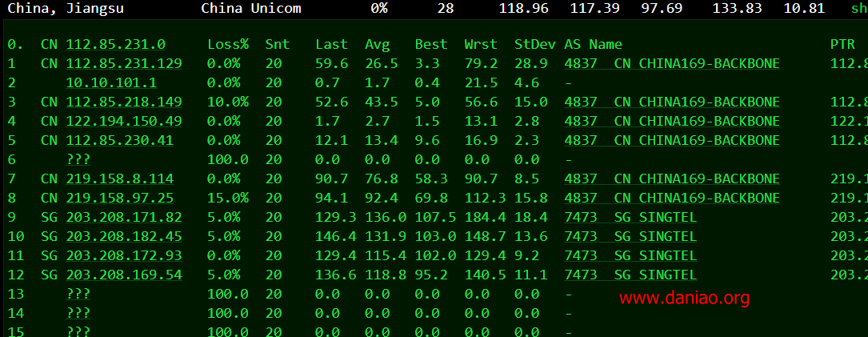The height and width of the screenshot is (337, 868).
Task: Select hop 10 last latency 146.4
Action: pos(336,237)
